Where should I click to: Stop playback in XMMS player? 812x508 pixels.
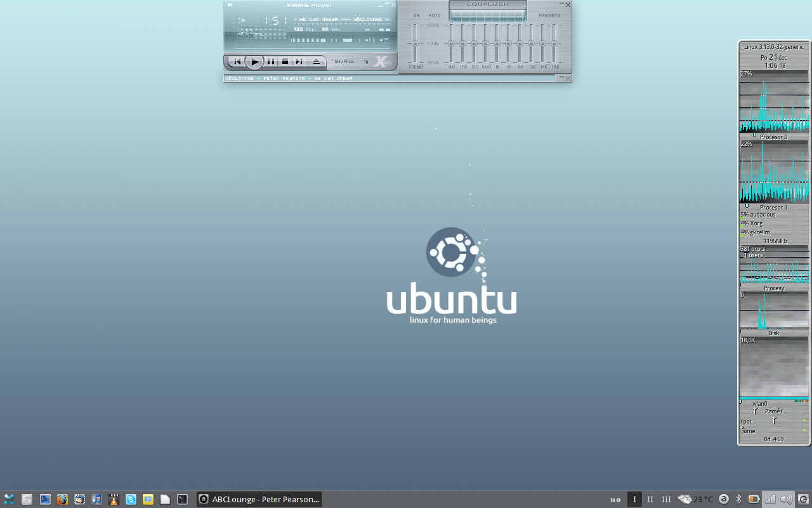[285, 62]
